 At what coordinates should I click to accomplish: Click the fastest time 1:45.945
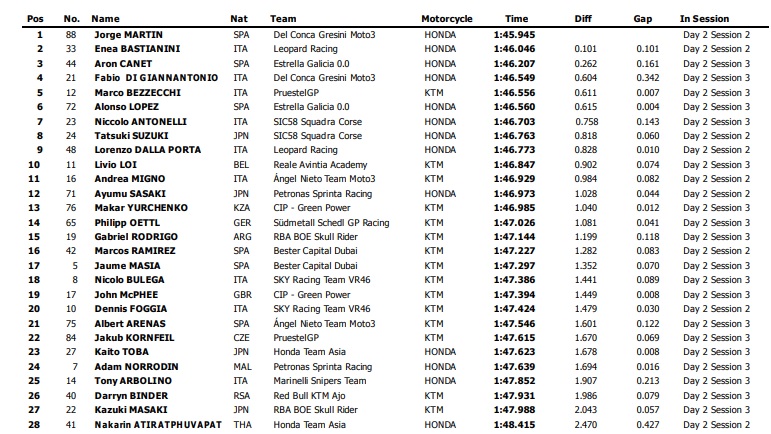[514, 33]
